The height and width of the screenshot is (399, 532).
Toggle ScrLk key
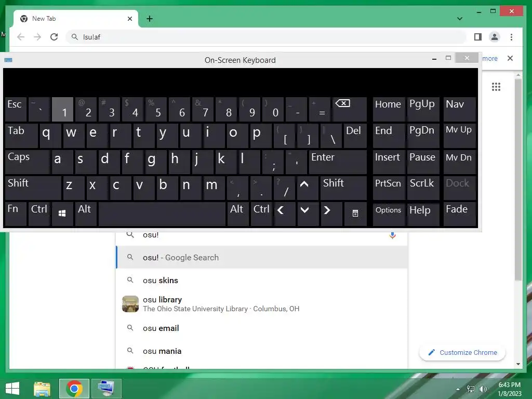[423, 188]
